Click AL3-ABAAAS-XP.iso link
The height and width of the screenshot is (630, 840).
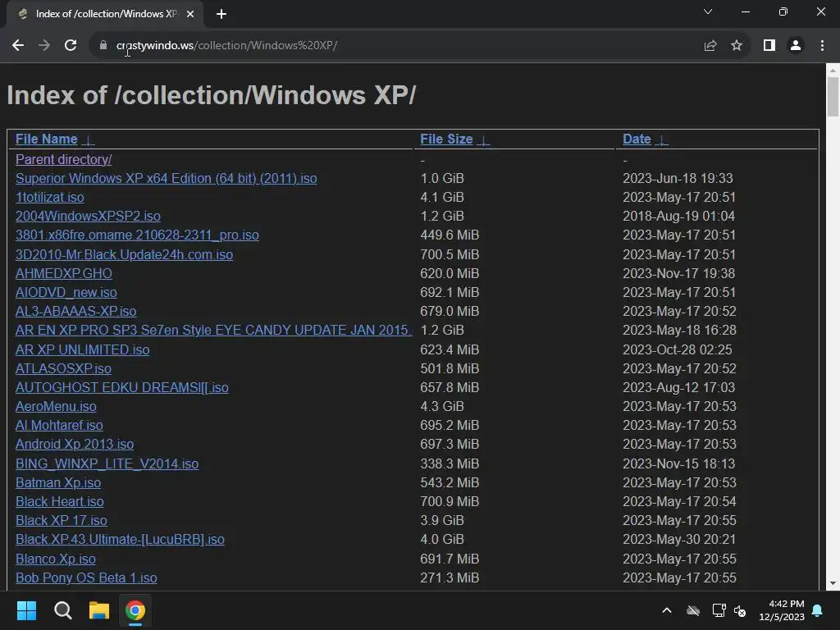pyautogui.click(x=76, y=311)
